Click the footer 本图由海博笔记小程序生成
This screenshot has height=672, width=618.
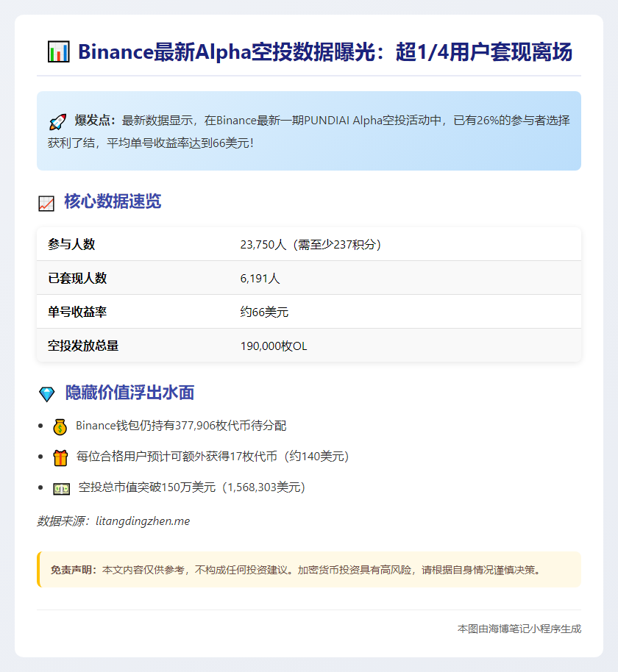[519, 629]
